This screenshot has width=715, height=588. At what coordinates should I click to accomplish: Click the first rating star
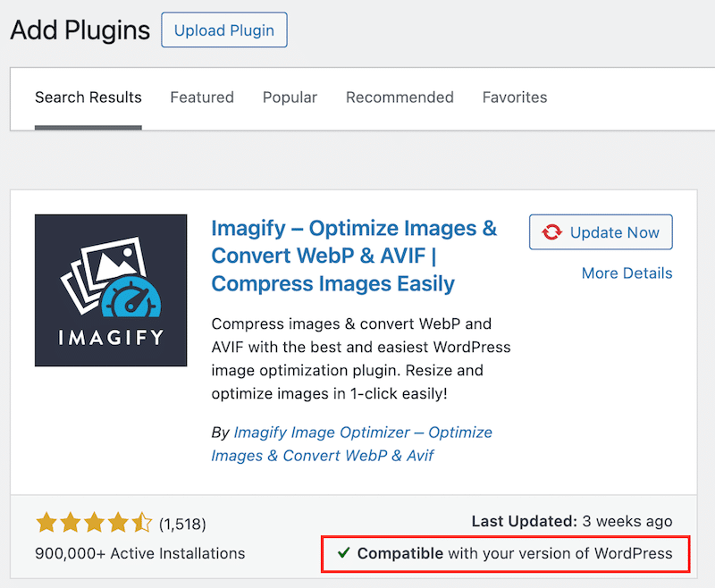[46, 523]
